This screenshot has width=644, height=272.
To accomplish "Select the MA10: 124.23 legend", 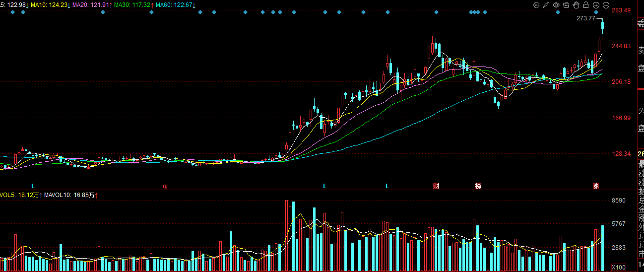I will tap(49, 5).
